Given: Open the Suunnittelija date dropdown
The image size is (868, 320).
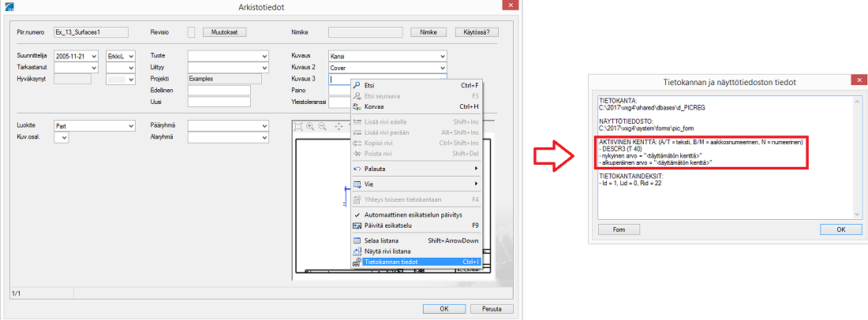Looking at the screenshot, I should 94,56.
